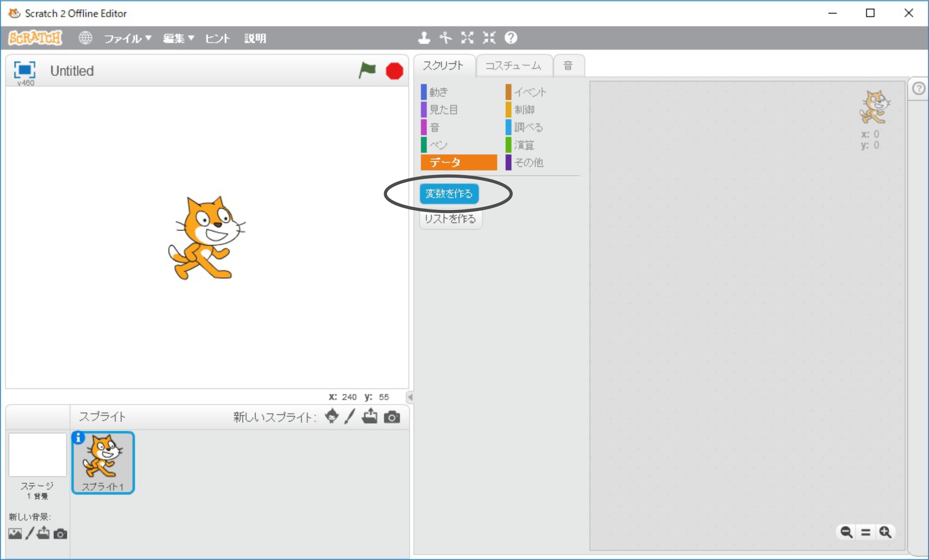Select the Shrink sprite tool
Image resolution: width=929 pixels, height=560 pixels.
click(489, 38)
